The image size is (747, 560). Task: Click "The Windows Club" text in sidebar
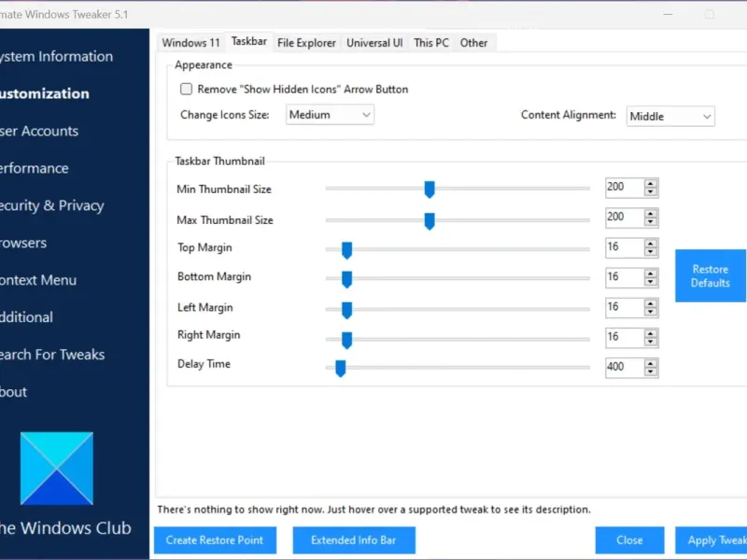click(x=65, y=528)
